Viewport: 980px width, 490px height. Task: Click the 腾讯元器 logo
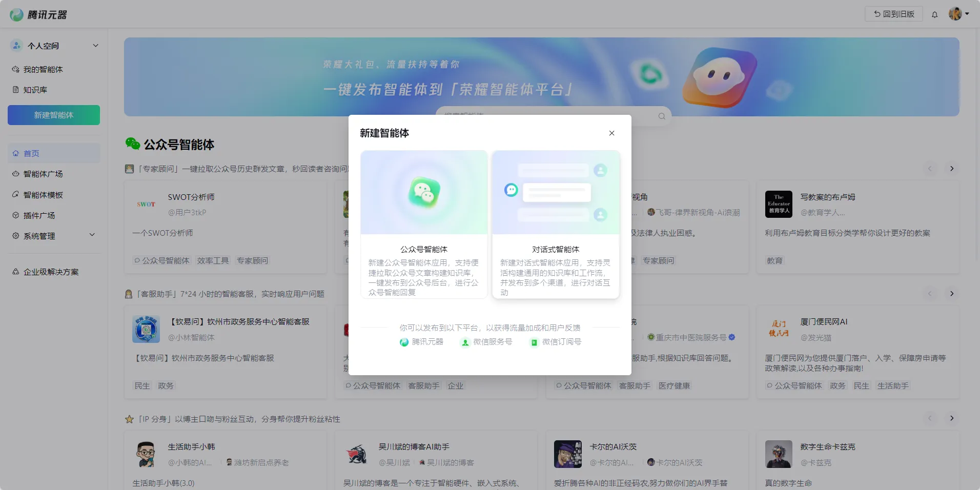coord(38,14)
